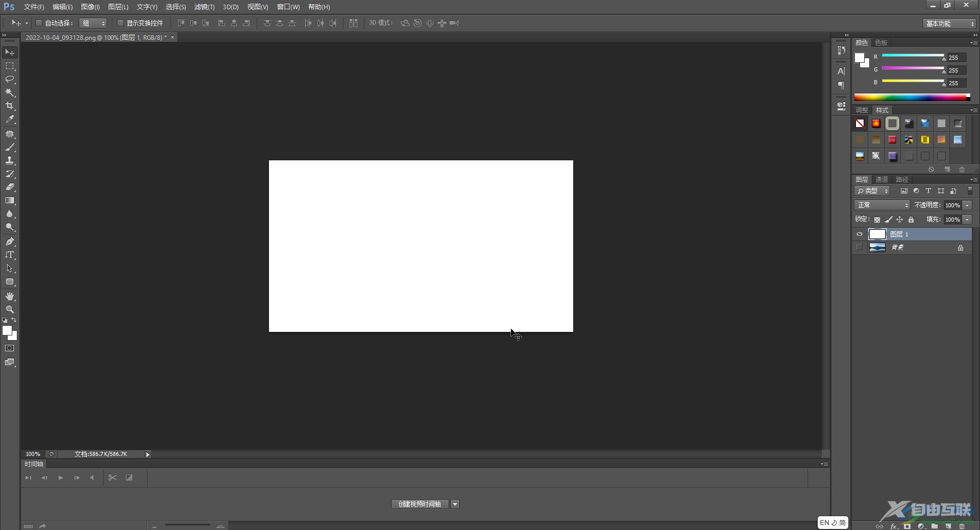
Task: Toggle lock position icon
Action: click(x=900, y=220)
